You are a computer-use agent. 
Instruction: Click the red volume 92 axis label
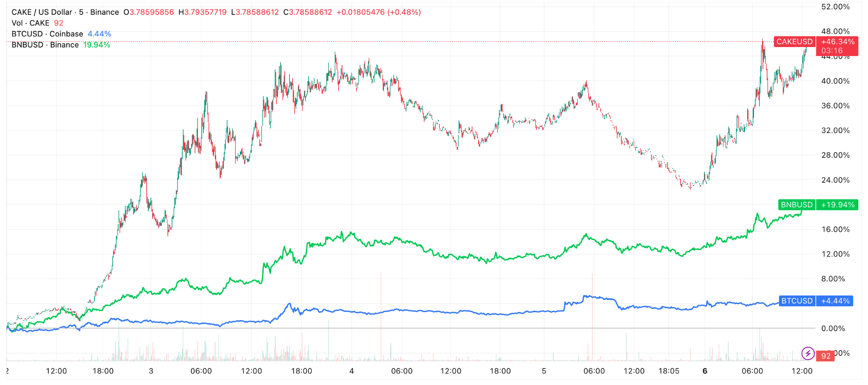826,356
